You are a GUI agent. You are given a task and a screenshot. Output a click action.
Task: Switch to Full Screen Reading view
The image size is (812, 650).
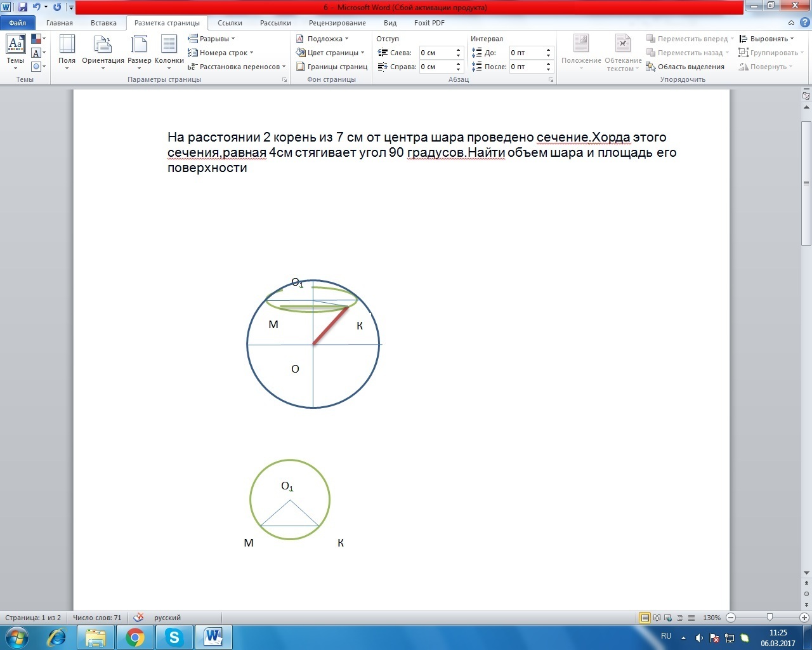(x=657, y=618)
